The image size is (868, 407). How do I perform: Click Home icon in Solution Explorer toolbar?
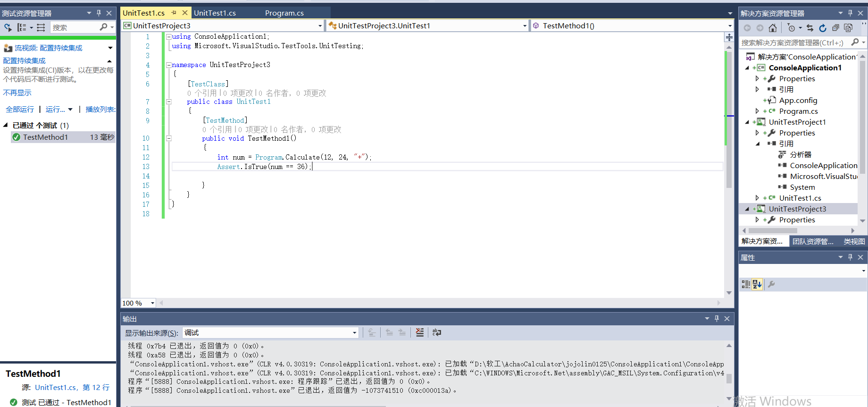pyautogui.click(x=772, y=28)
